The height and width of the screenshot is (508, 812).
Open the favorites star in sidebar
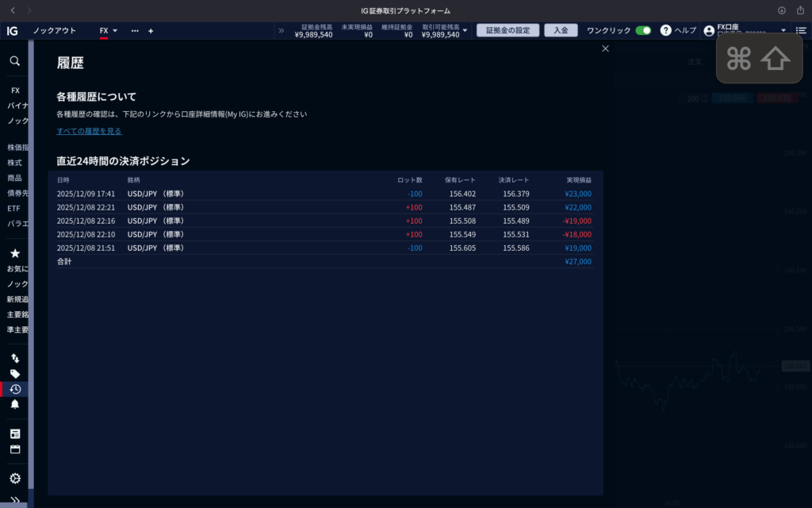(14, 253)
